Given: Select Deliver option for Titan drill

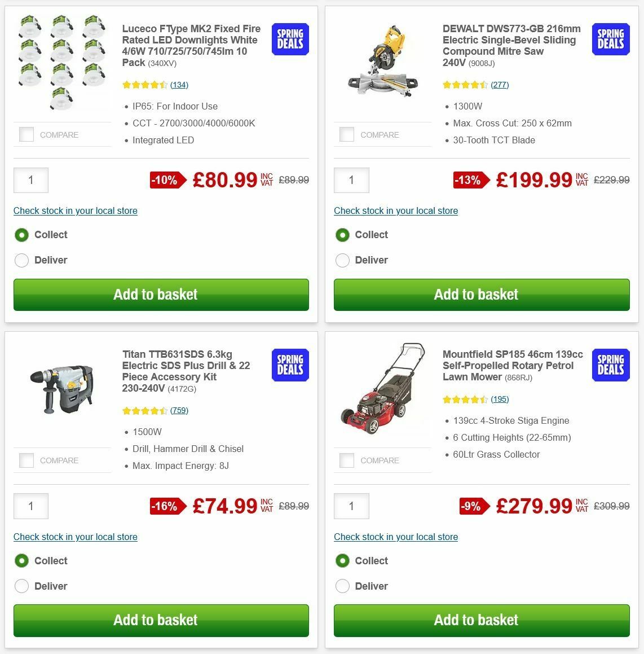Looking at the screenshot, I should [21, 586].
